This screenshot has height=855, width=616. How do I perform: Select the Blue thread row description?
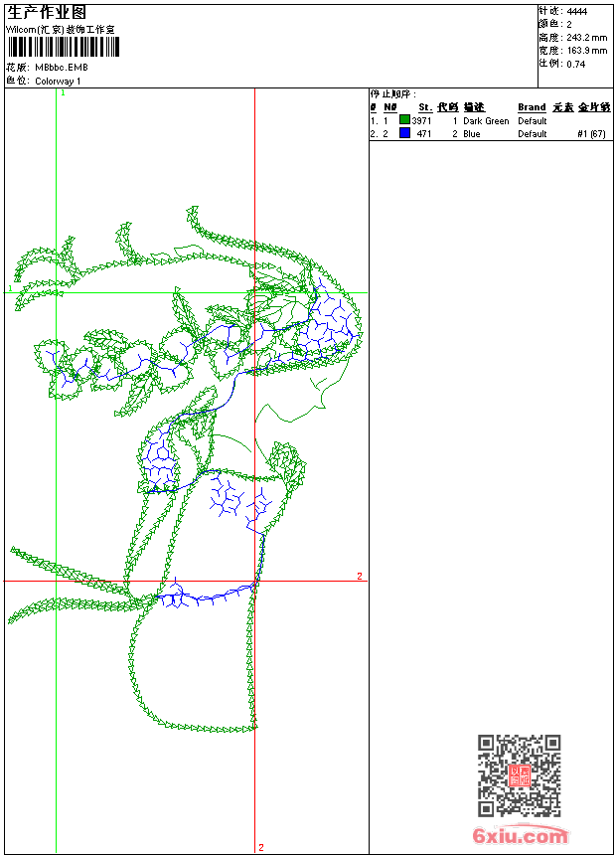point(471,134)
